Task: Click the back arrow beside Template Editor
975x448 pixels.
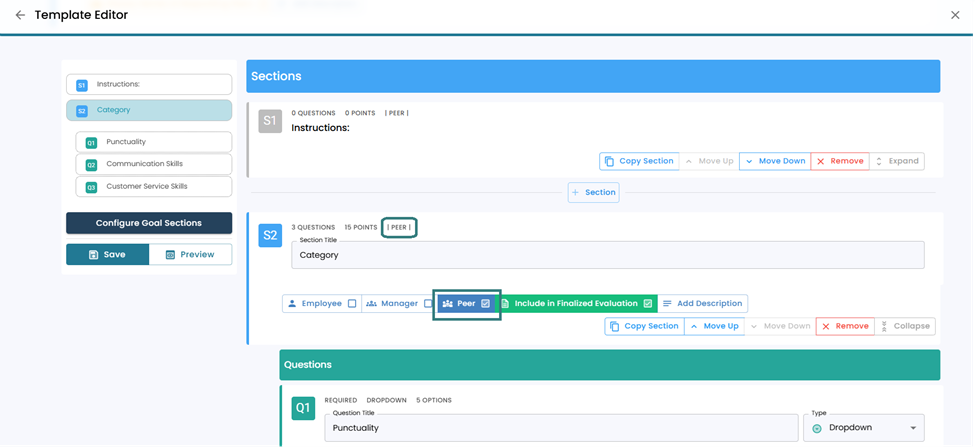Action: point(21,15)
